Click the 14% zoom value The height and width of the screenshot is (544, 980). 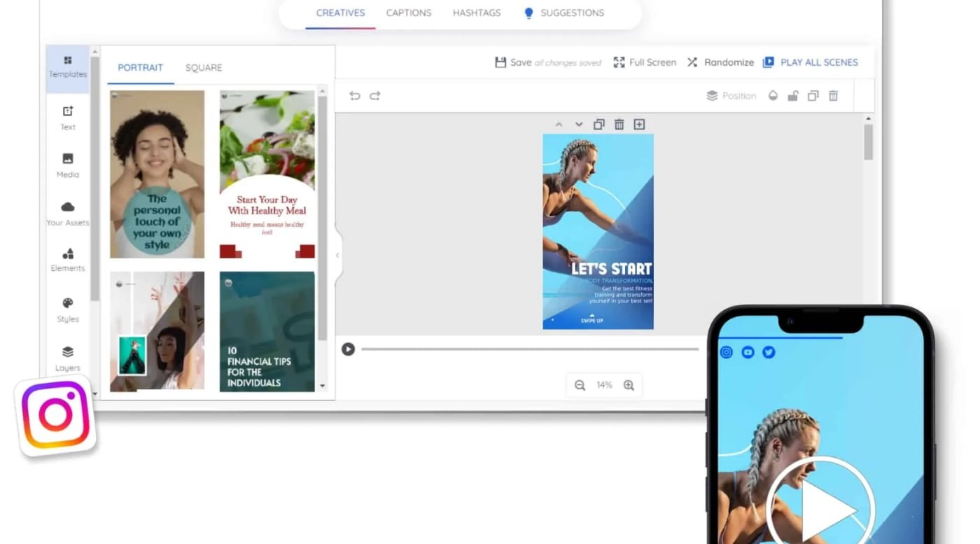[x=604, y=385]
